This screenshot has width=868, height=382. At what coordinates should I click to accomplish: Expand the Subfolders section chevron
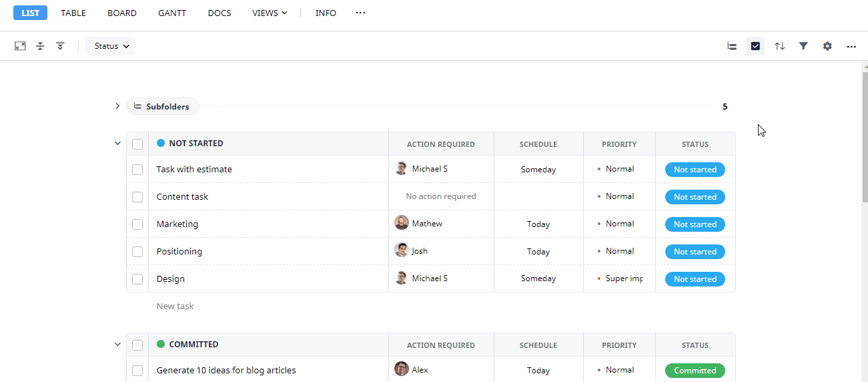(x=117, y=106)
